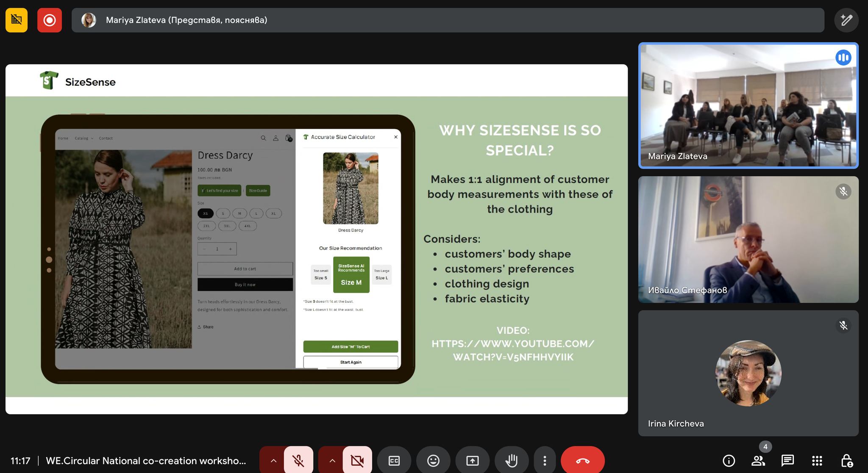Image resolution: width=868 pixels, height=473 pixels.
Task: Click the Size Guide button
Action: point(258,191)
